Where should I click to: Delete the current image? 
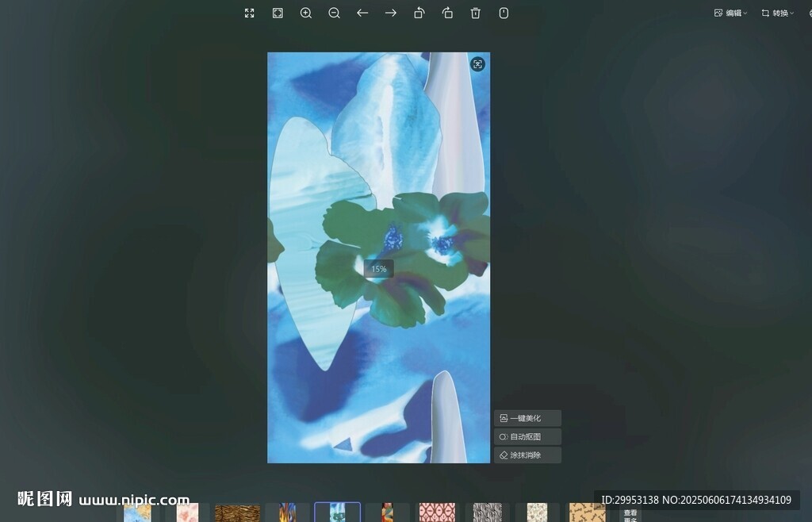pos(476,13)
